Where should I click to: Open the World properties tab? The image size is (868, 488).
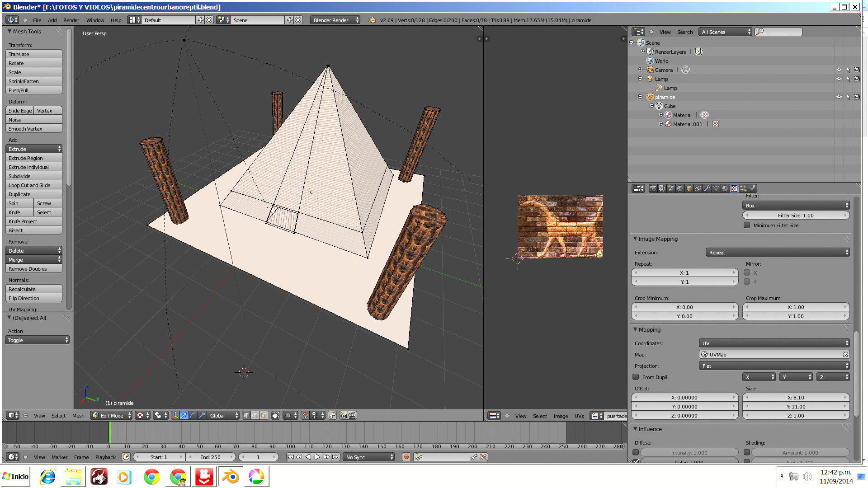(x=680, y=188)
